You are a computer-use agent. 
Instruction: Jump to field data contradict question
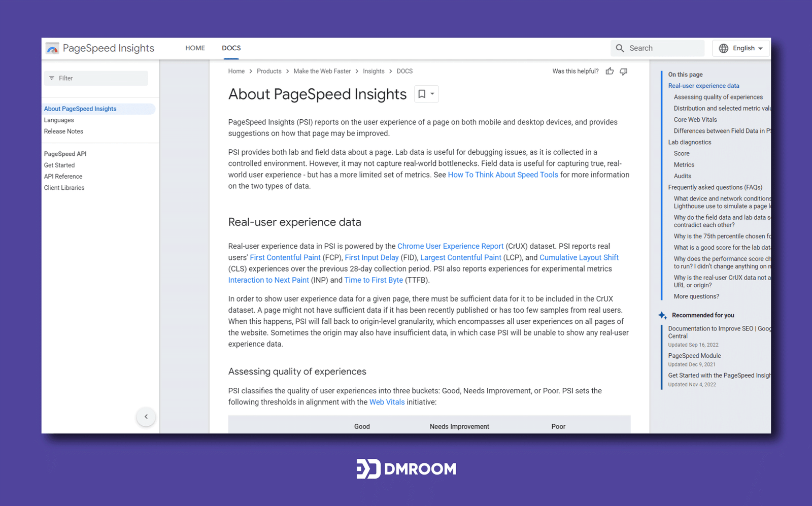(x=722, y=221)
